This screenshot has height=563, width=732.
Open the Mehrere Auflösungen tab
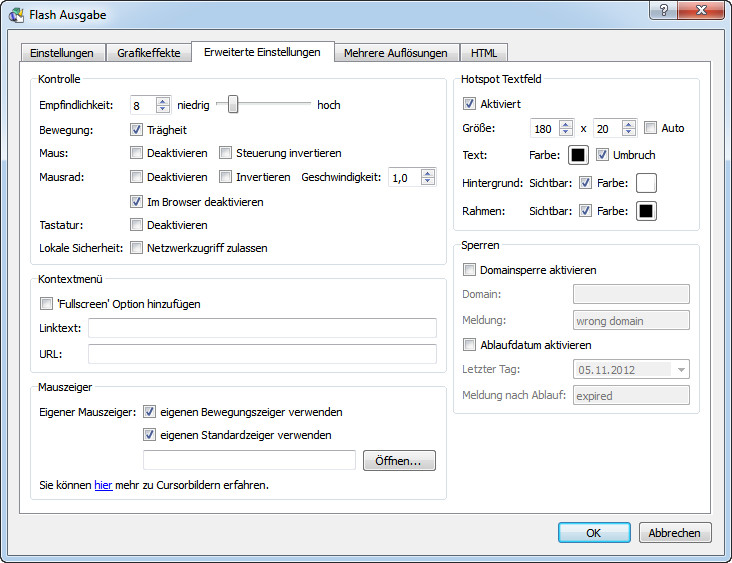point(396,53)
